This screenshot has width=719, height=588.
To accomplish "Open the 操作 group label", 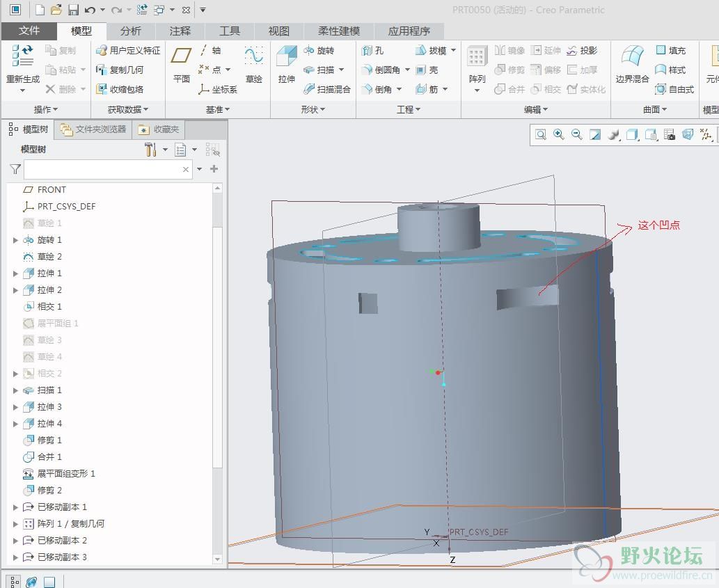I will pos(45,109).
